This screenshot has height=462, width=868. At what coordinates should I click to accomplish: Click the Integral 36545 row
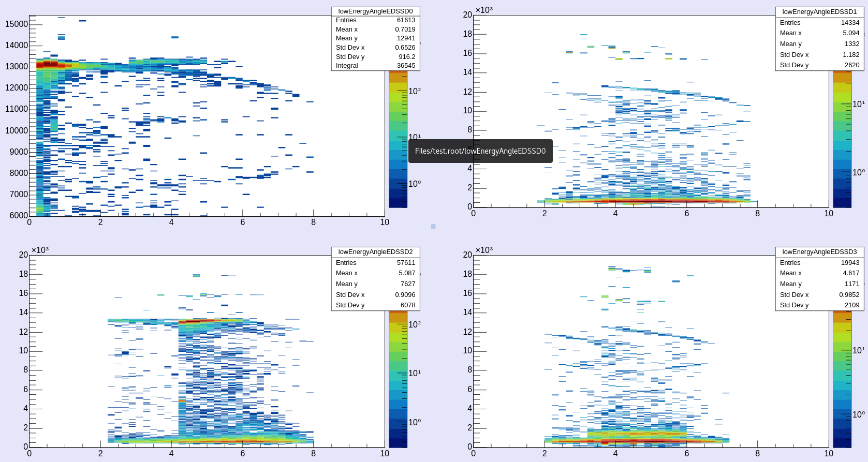(375, 66)
